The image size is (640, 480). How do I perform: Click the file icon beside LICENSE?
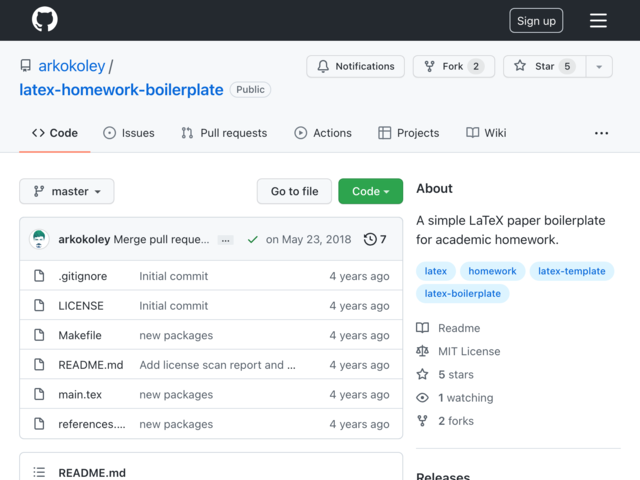click(39, 305)
